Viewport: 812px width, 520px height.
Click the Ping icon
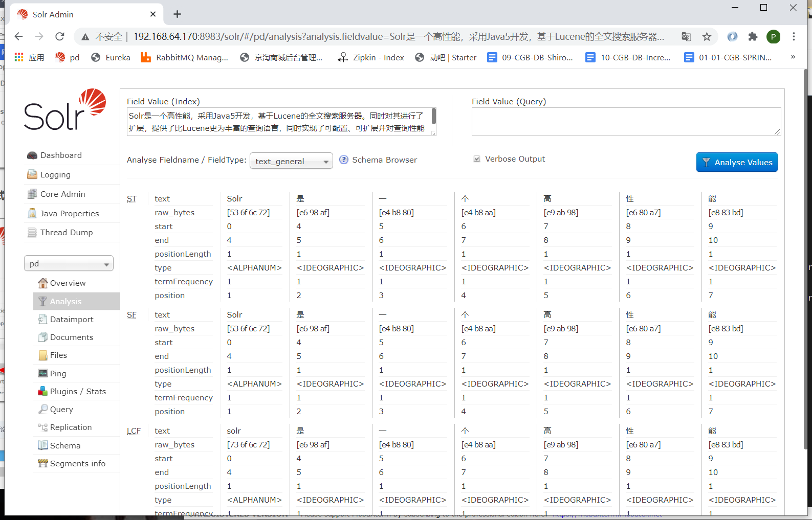[x=43, y=374]
